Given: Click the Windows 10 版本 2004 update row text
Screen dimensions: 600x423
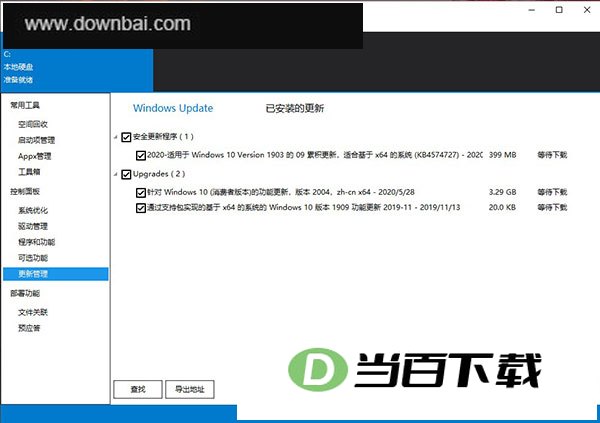Looking at the screenshot, I should pyautogui.click(x=281, y=192).
